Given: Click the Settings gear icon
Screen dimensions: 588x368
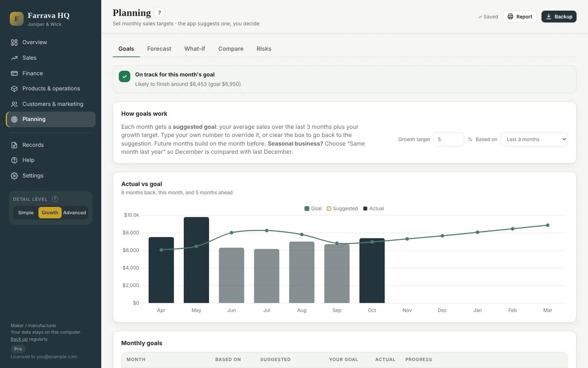Looking at the screenshot, I should coord(14,176).
